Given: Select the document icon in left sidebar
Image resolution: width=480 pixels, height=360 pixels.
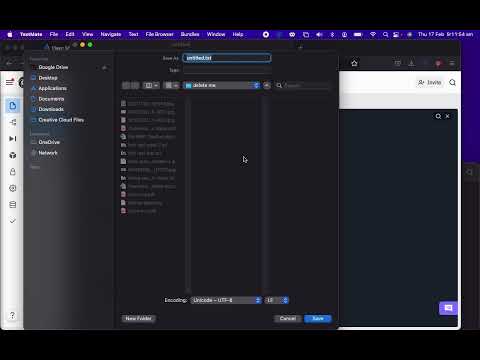Looking at the screenshot, I should (x=13, y=106).
